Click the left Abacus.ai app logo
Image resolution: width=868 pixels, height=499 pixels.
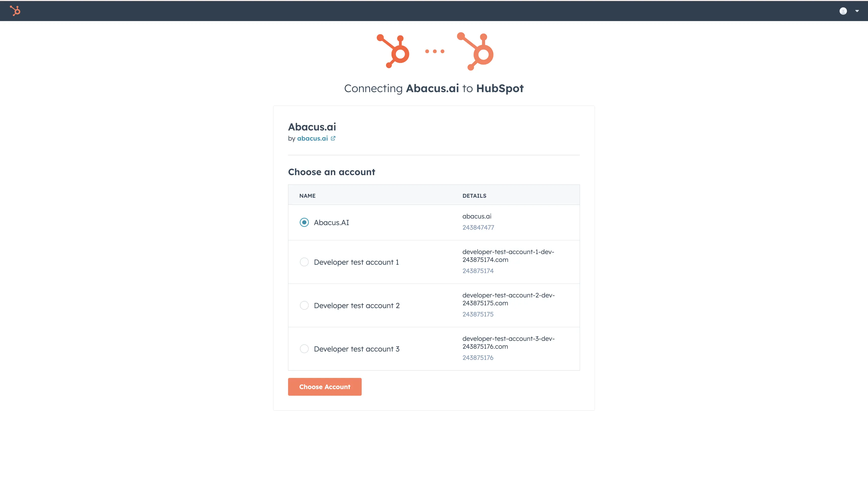coord(393,52)
